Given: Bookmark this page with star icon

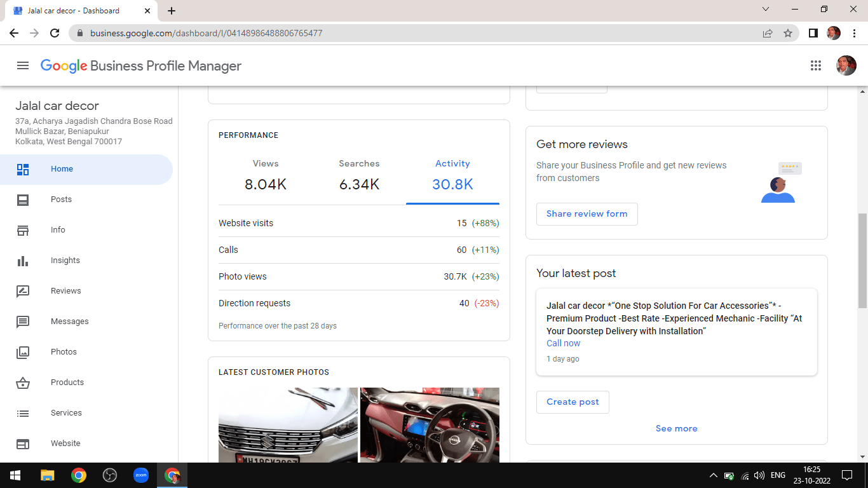Looking at the screenshot, I should (788, 33).
